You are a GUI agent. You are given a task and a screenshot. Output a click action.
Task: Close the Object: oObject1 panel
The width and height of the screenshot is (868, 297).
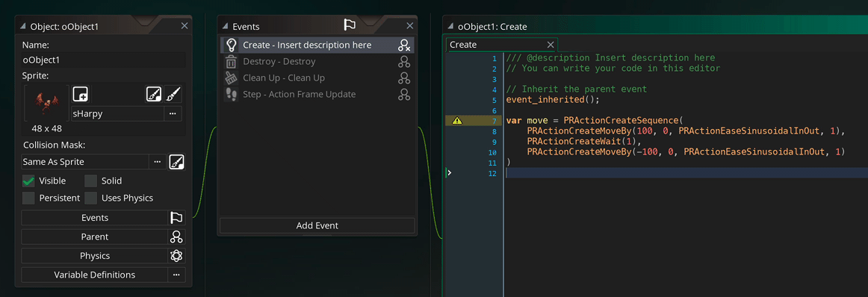coord(185,26)
